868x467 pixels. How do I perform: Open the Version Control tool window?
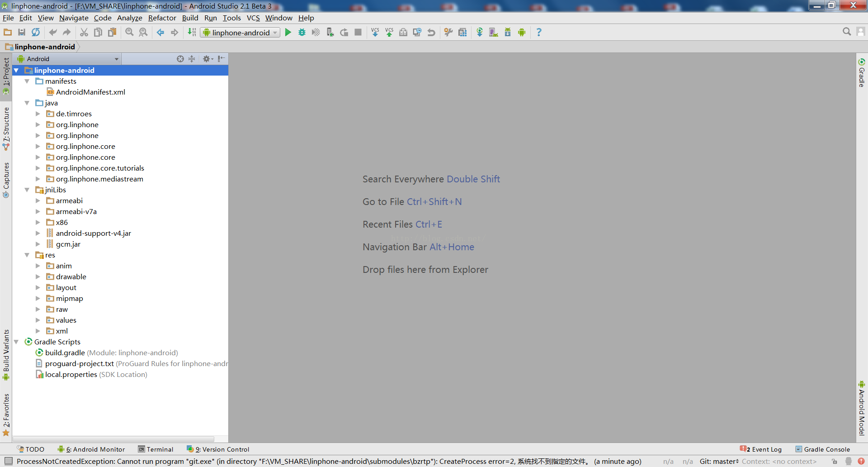(218, 449)
